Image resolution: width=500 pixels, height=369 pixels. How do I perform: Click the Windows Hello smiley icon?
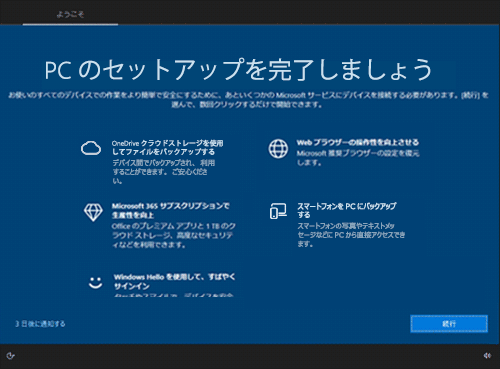pyautogui.click(x=95, y=283)
